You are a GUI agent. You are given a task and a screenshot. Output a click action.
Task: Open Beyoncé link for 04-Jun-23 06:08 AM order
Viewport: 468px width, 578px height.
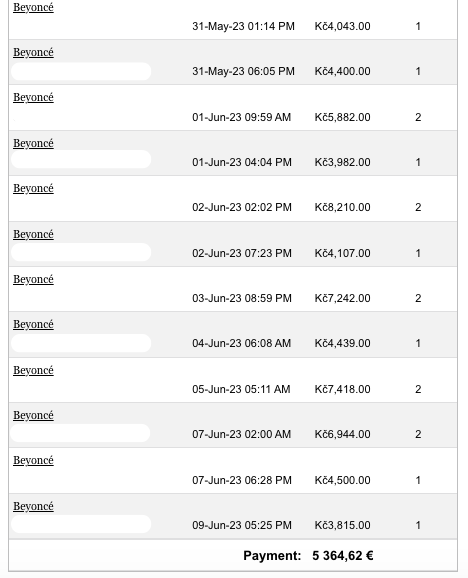[x=33, y=324]
